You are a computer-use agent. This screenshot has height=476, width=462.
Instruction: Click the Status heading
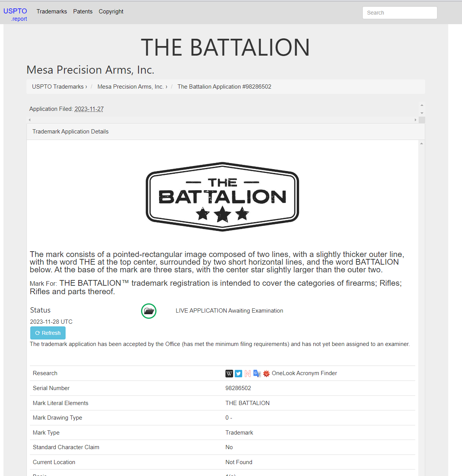[x=40, y=310]
